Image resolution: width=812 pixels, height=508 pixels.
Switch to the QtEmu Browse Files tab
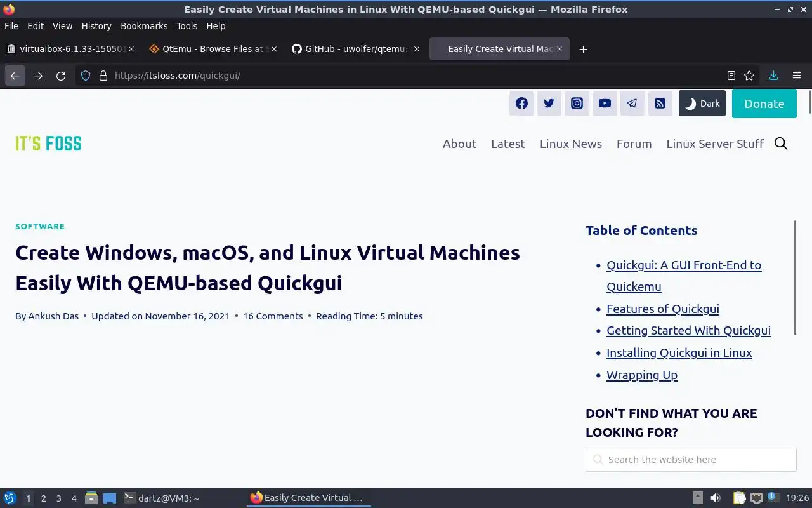click(213, 49)
